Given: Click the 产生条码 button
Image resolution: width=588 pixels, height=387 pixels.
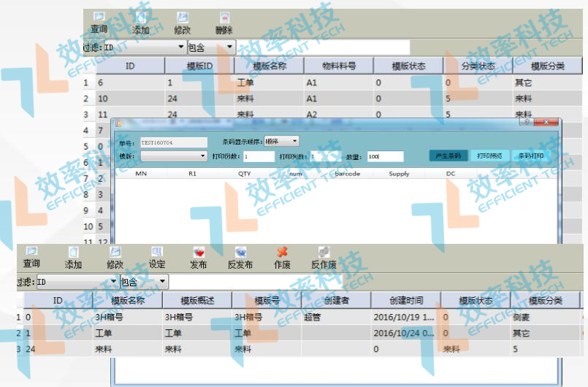Looking at the screenshot, I should 448,156.
